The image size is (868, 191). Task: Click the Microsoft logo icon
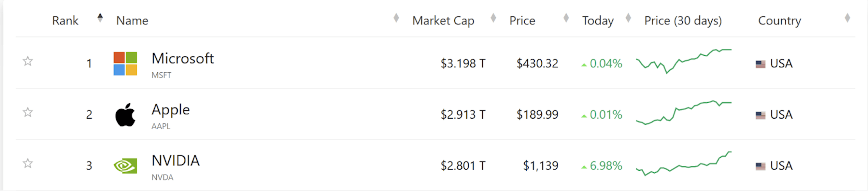(x=125, y=64)
